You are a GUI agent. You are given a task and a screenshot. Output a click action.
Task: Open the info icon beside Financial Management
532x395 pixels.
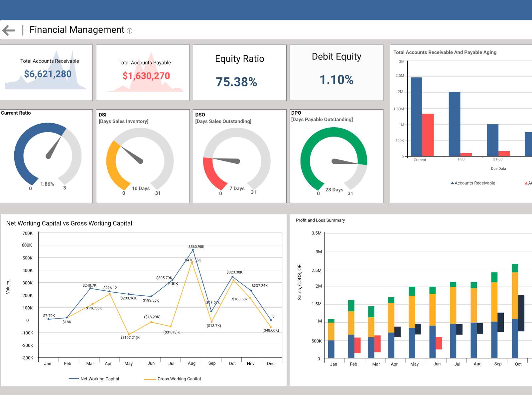click(130, 31)
